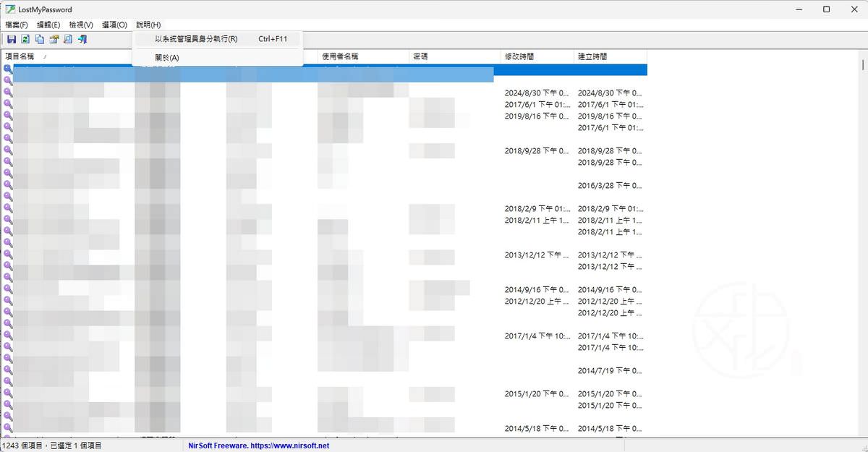
Task: Choose 關於(A) from the Help menu
Action: click(167, 57)
